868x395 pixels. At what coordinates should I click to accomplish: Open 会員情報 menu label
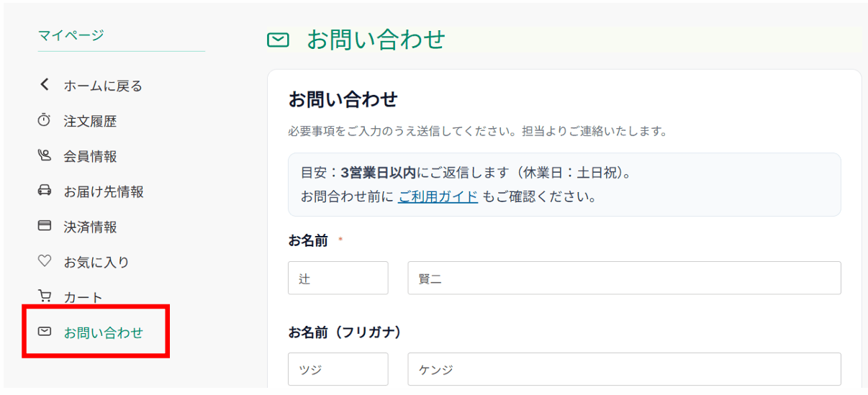[x=90, y=156]
